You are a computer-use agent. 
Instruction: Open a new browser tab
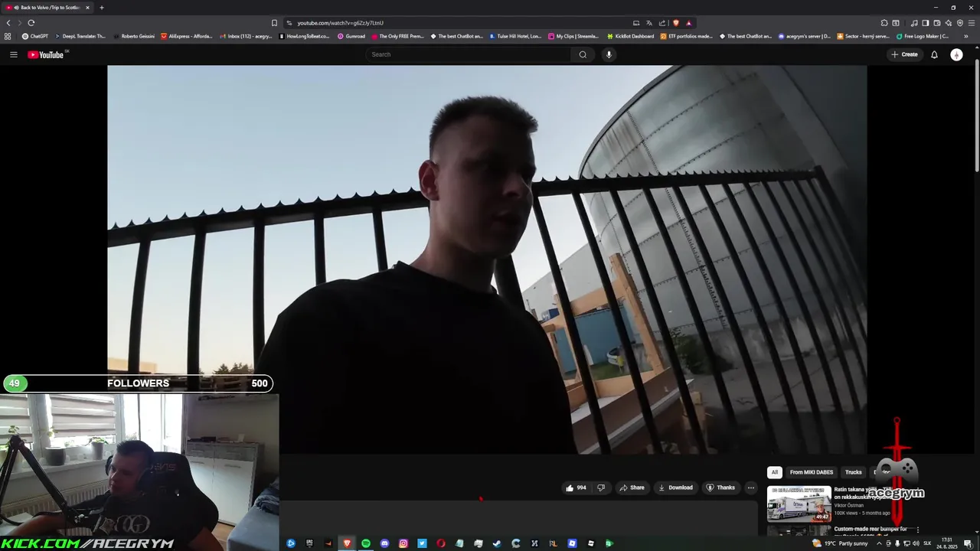101,8
